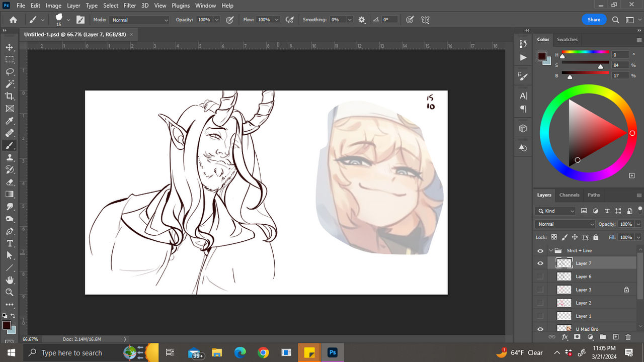Viewport: 644px width, 362px height.
Task: Open the Brush Settings panel
Action: [x=523, y=76]
